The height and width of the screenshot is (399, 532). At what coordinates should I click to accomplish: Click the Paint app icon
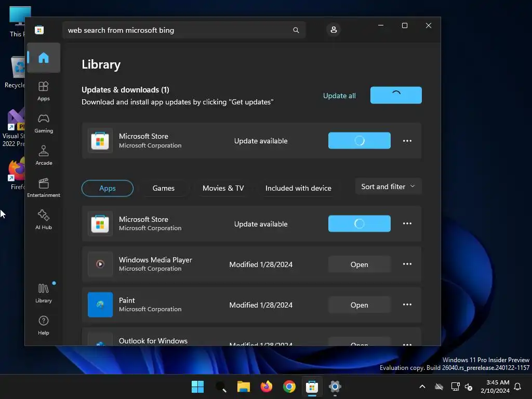tap(100, 304)
